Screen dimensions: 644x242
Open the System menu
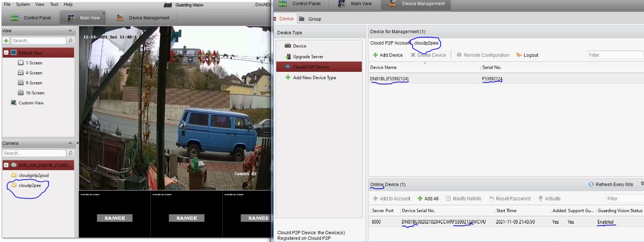click(23, 4)
